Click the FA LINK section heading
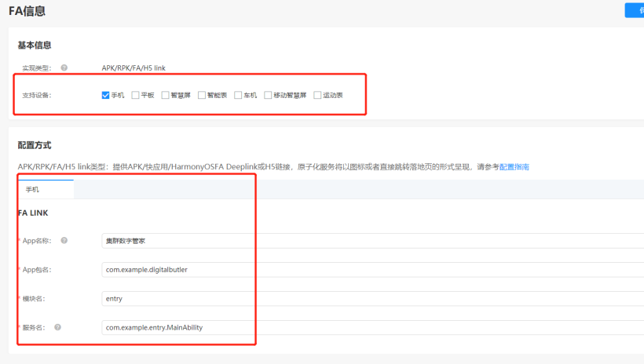Image resolution: width=644 pixels, height=364 pixels. click(35, 213)
